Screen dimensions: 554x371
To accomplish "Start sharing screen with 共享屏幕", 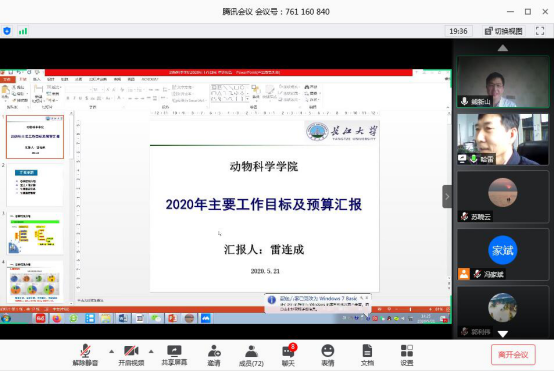I will click(x=174, y=354).
